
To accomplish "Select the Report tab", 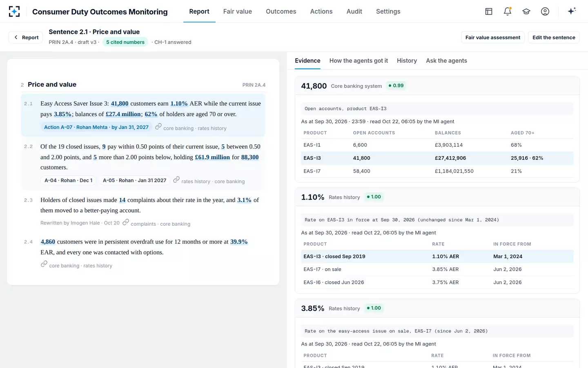I will (199, 11).
